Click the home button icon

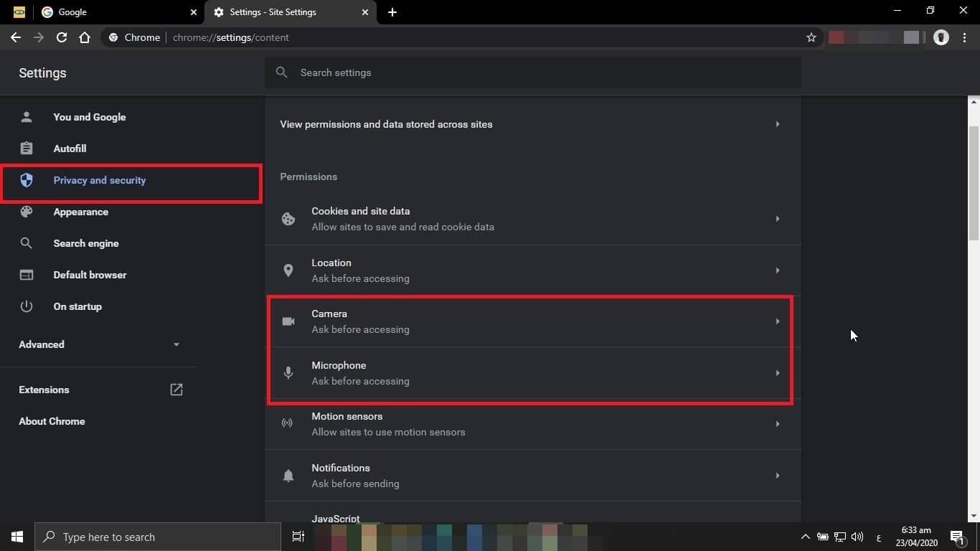[x=85, y=37]
